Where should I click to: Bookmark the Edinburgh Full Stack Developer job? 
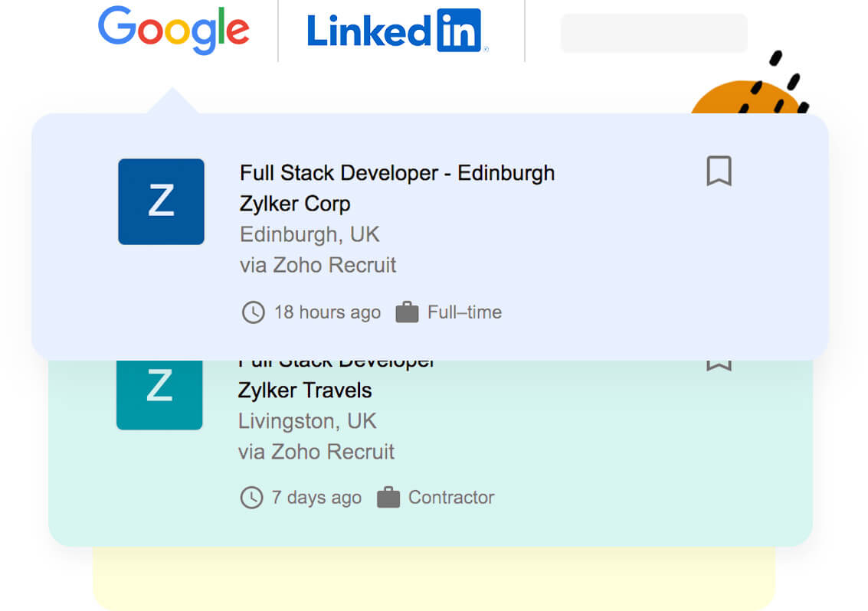[718, 171]
